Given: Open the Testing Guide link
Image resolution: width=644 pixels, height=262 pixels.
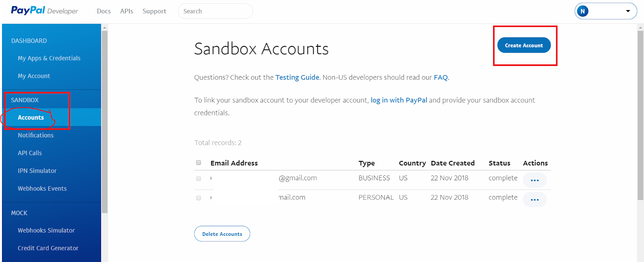Looking at the screenshot, I should click(x=297, y=77).
